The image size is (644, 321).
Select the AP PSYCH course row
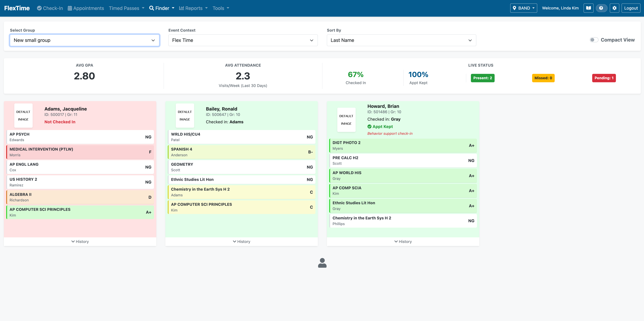[x=80, y=137]
